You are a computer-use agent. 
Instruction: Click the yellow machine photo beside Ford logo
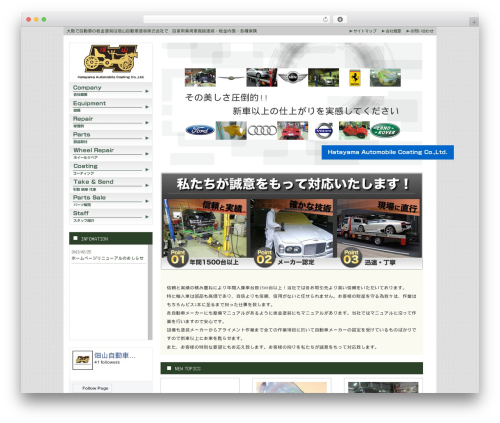231,130
